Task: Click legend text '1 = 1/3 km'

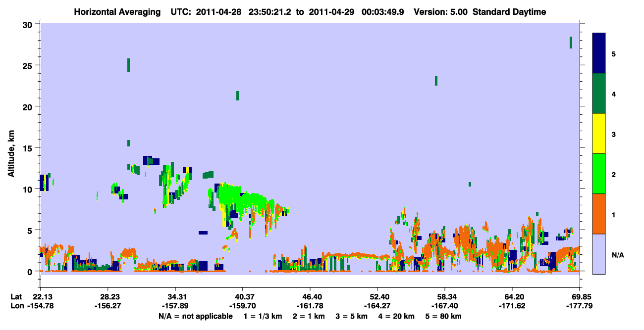Action: 263,316
